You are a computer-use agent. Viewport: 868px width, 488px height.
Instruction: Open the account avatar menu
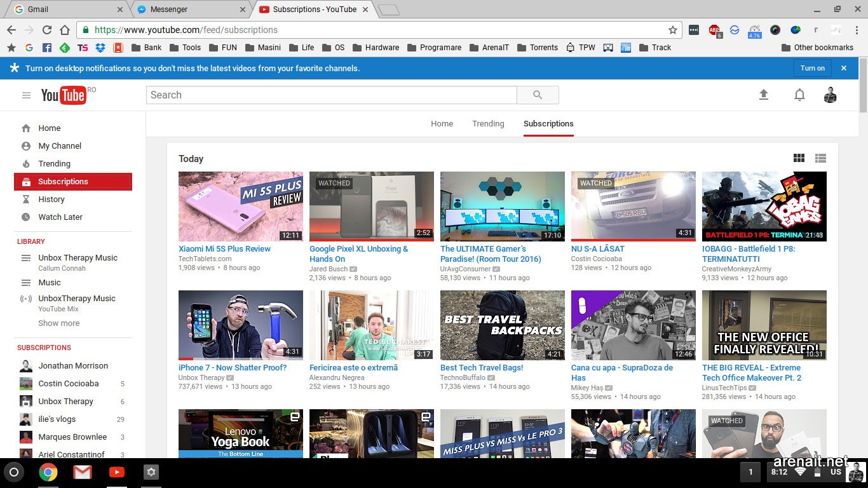[x=830, y=95]
